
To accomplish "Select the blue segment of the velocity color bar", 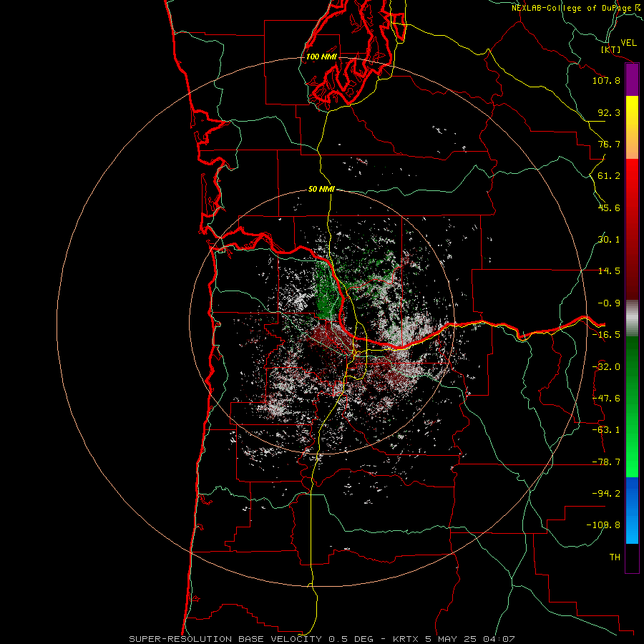I will point(632,510).
